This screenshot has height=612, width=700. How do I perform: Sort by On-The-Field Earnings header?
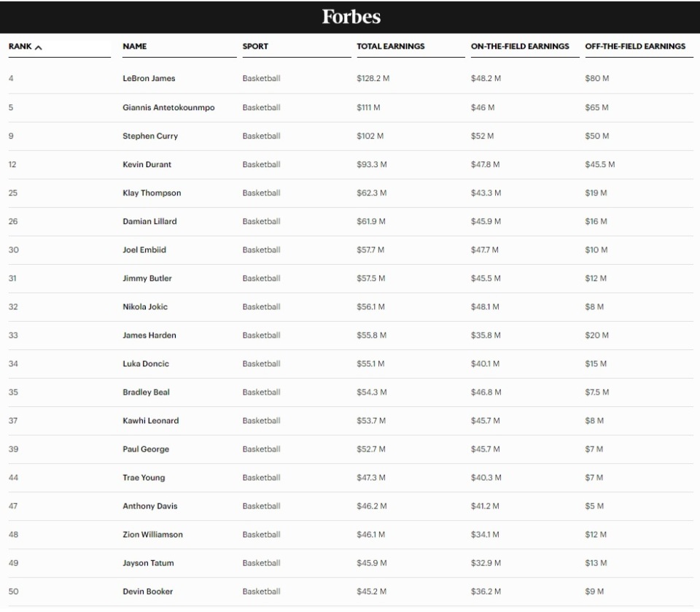(520, 47)
